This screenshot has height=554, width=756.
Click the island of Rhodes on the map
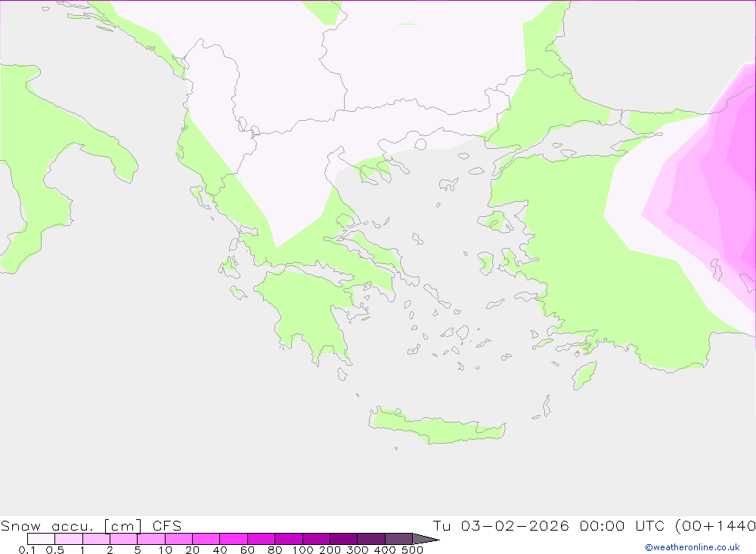click(x=584, y=376)
